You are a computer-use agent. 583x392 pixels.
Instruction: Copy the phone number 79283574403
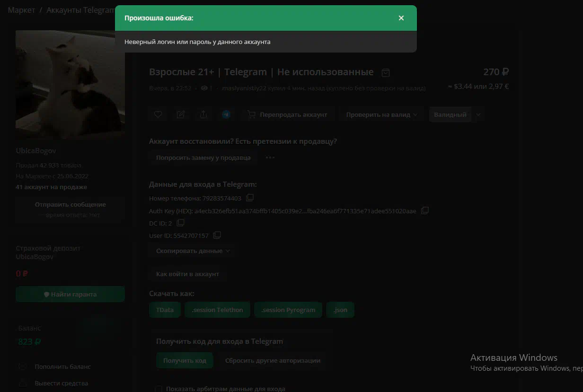[250, 198]
